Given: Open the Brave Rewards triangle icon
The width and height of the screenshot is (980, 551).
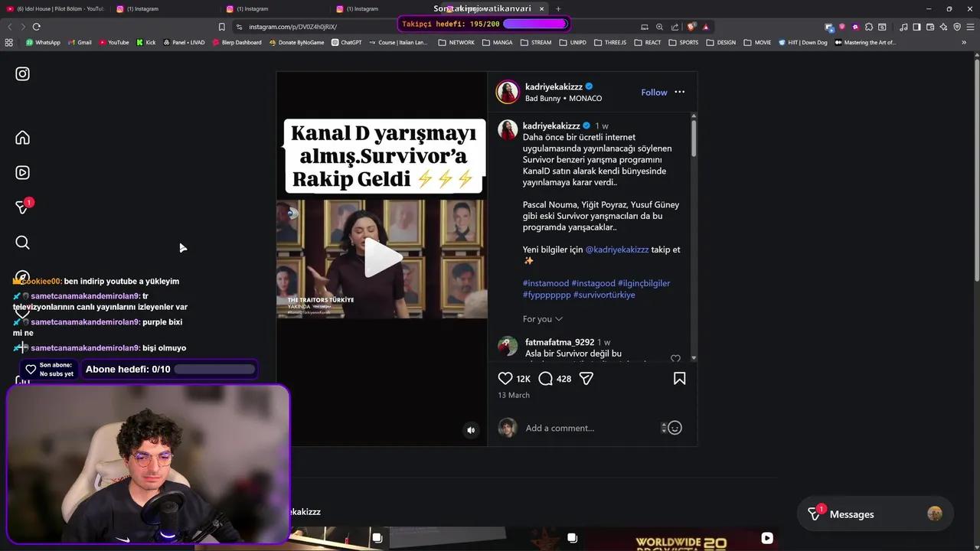Looking at the screenshot, I should coord(706,27).
